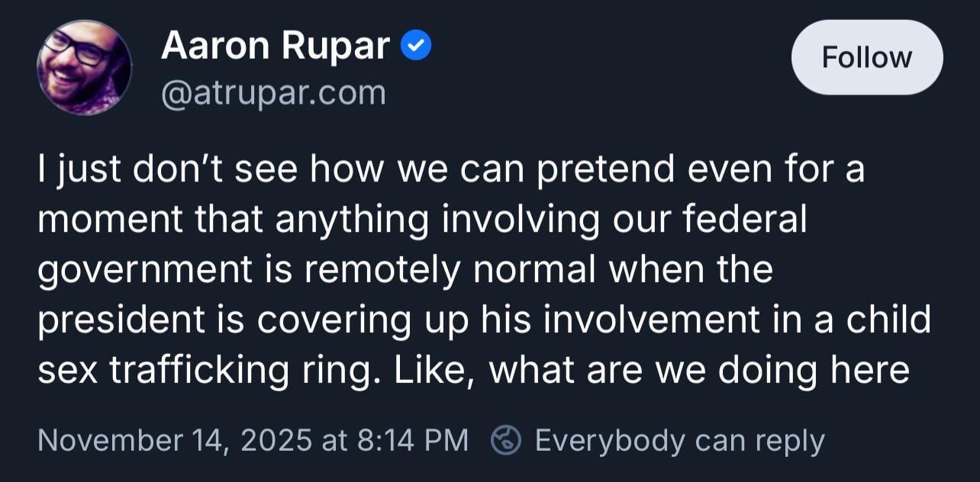980x482 pixels.
Task: Click the globe reply-setting icon
Action: click(x=506, y=440)
